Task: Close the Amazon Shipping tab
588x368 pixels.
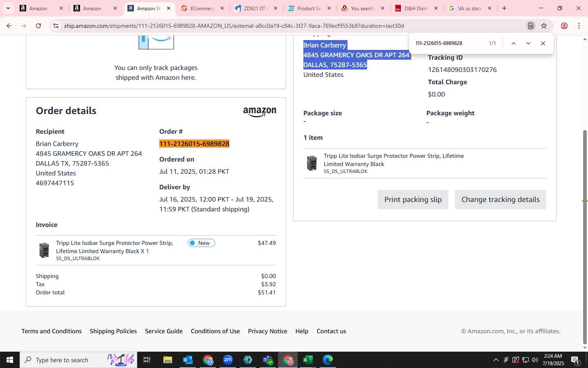Action: click(x=169, y=8)
